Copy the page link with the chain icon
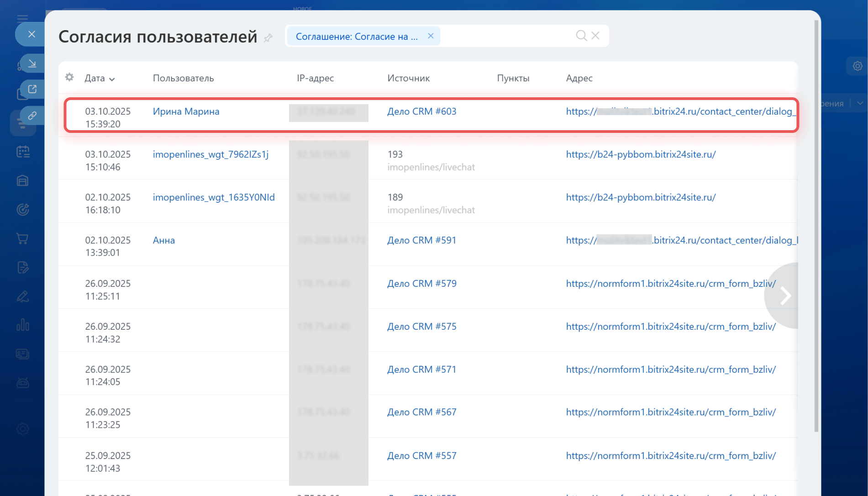The width and height of the screenshot is (868, 496). pyautogui.click(x=32, y=116)
